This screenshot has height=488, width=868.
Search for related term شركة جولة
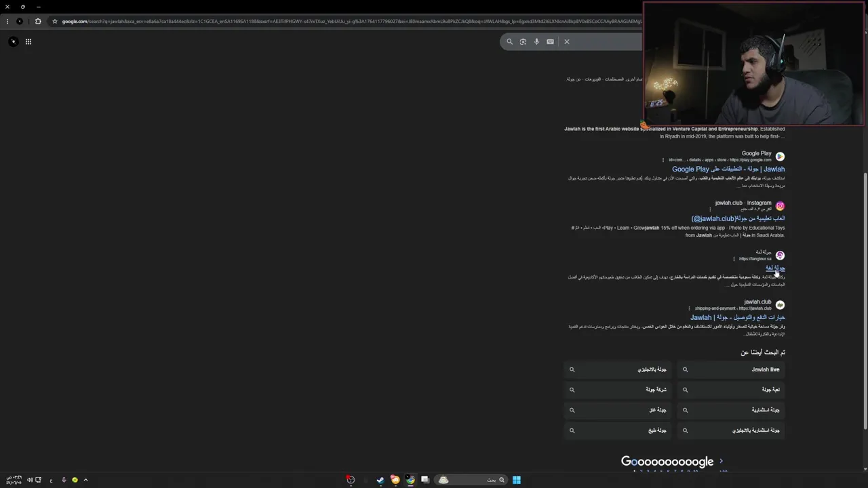click(x=618, y=390)
